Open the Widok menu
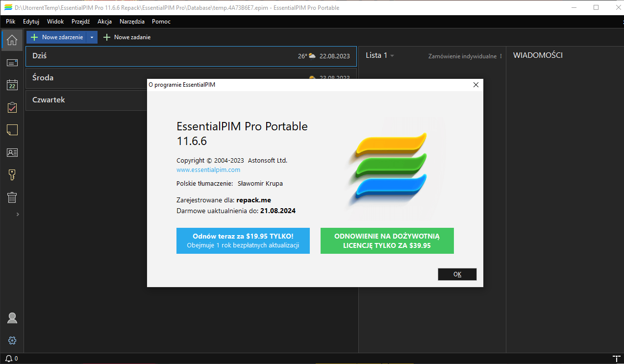This screenshot has height=364, width=624. (55, 22)
